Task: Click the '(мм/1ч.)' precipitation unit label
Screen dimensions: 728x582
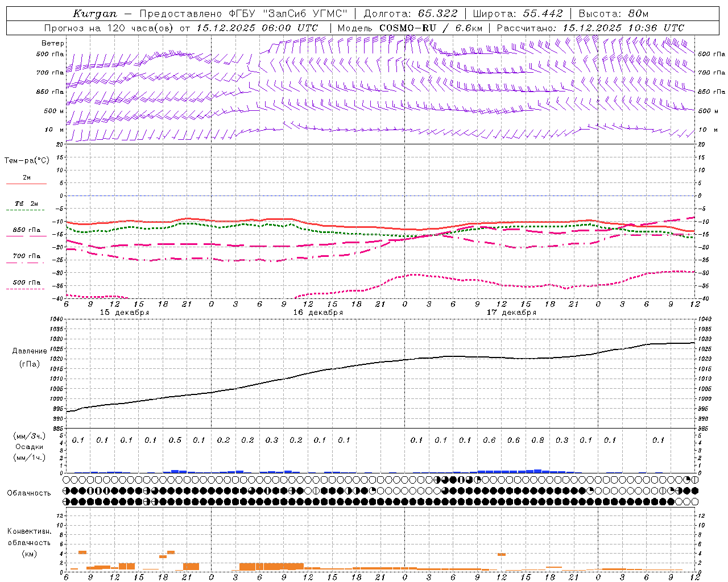Action: click(30, 458)
